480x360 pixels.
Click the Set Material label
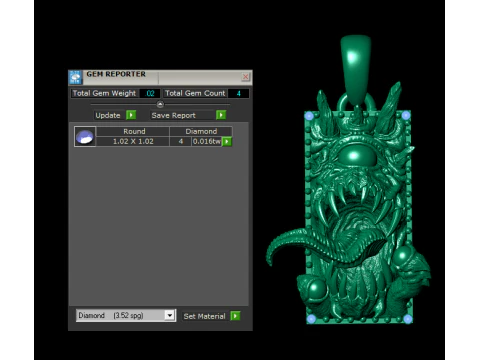205,316
